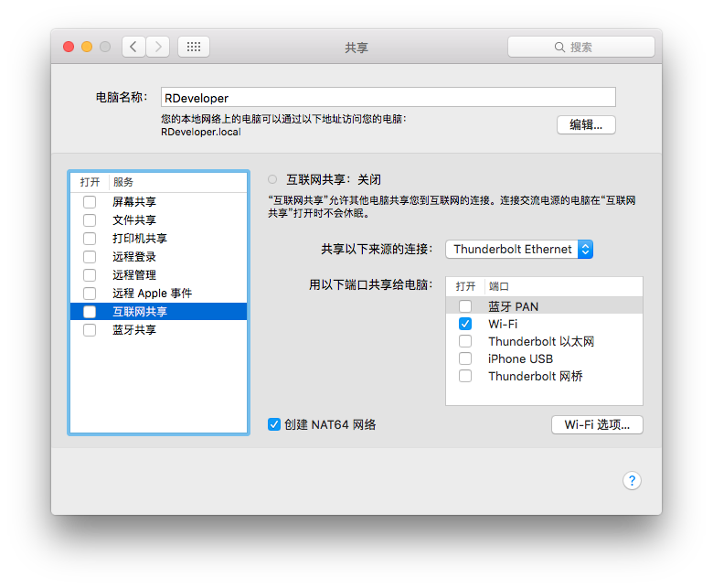Image resolution: width=713 pixels, height=588 pixels.
Task: Select 文件共享 service row
Action: (x=159, y=220)
